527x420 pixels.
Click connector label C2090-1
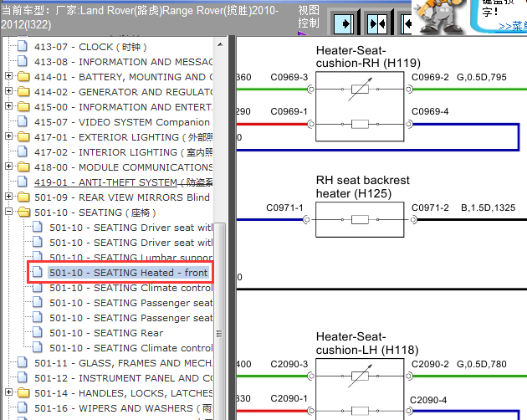289,398
